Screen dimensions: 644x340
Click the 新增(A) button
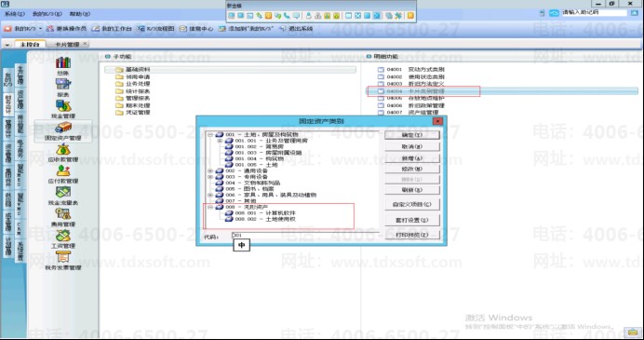click(x=412, y=157)
